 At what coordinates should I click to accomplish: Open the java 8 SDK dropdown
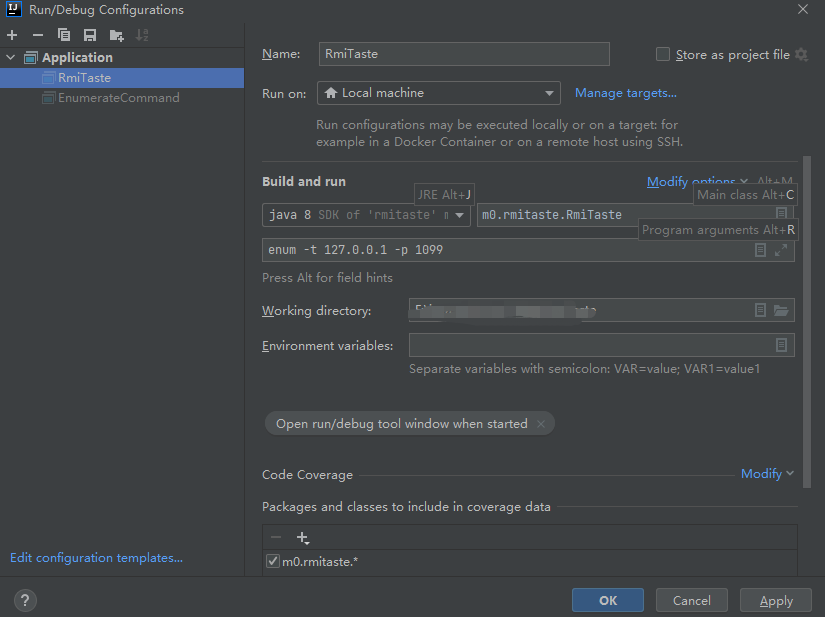coord(366,215)
